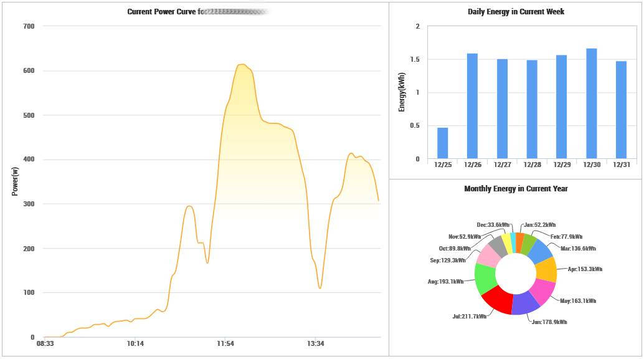Click the 'Mar:136.6kWh' label
The image size is (644, 359).
tap(578, 249)
